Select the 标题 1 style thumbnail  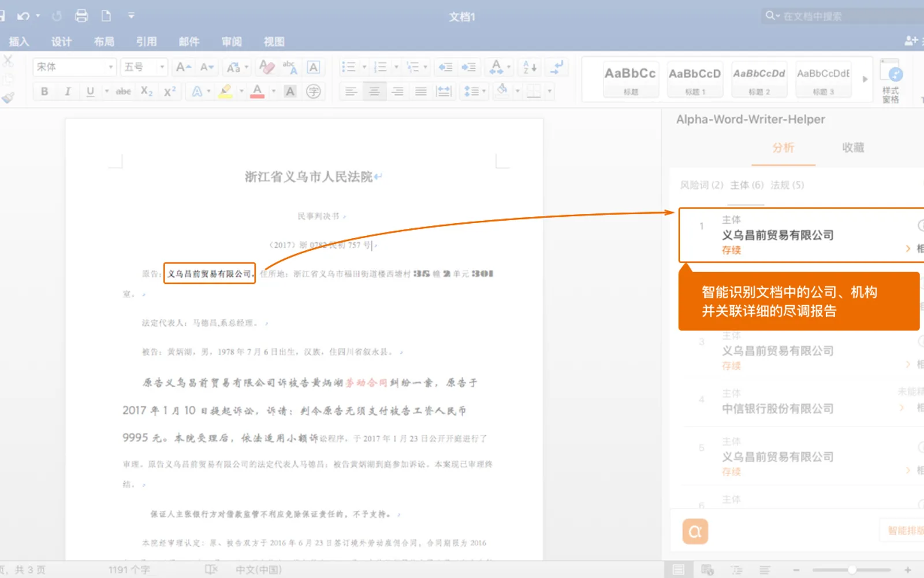(695, 80)
